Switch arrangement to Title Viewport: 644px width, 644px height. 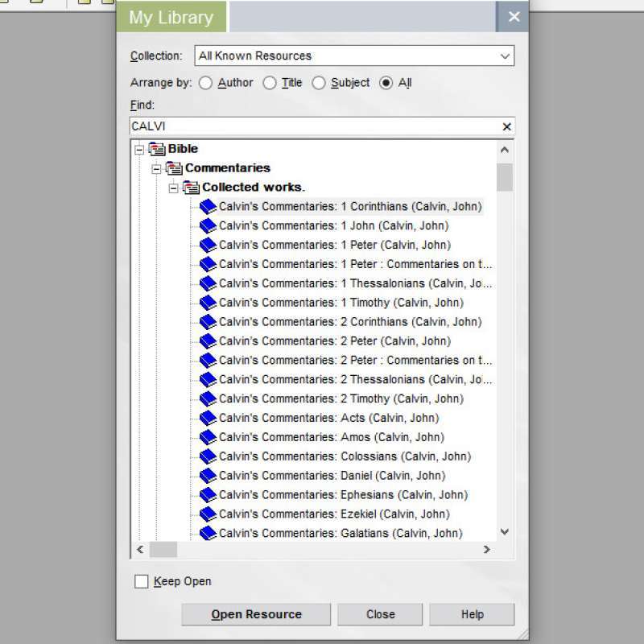pos(270,82)
